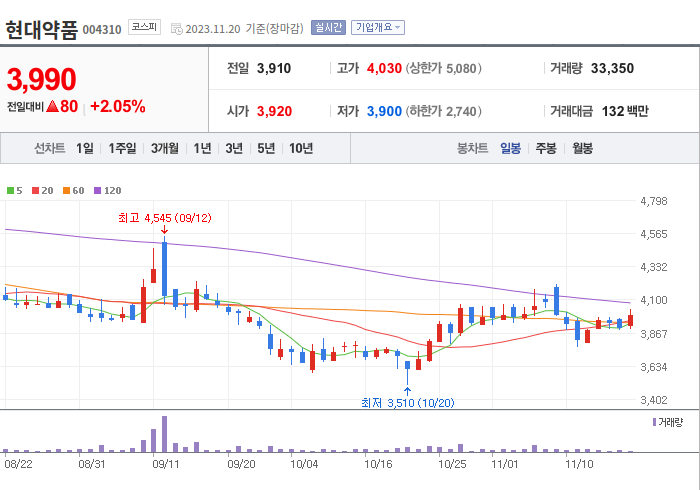Click the stock code 004310
Viewport: 700px width, 490px height.
(102, 30)
